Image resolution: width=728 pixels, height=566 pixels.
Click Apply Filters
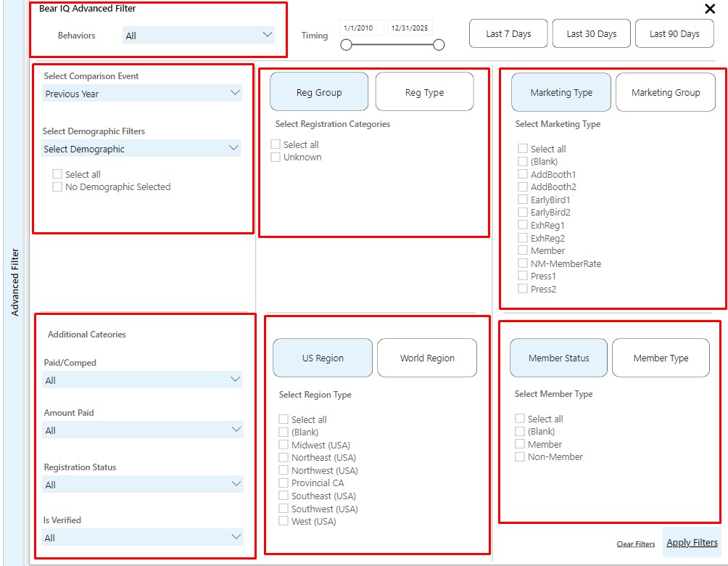tap(691, 542)
